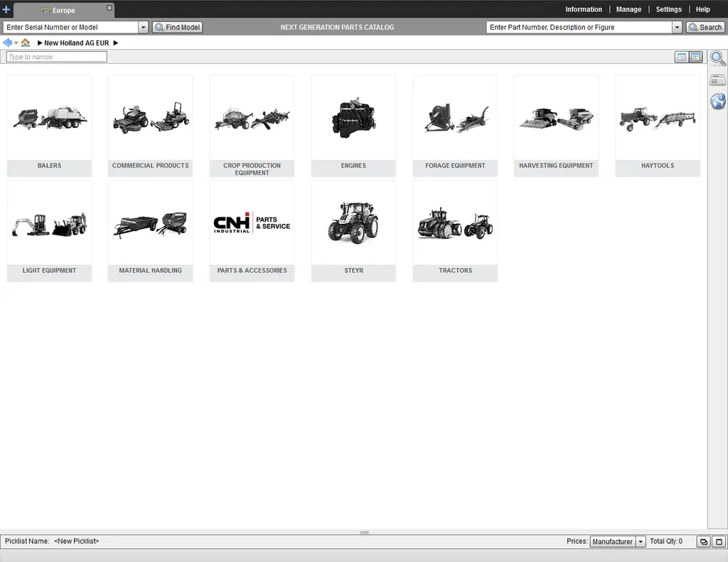Click the Total Qty: 0 status text
Screen dimensions: 728x562
(x=666, y=541)
